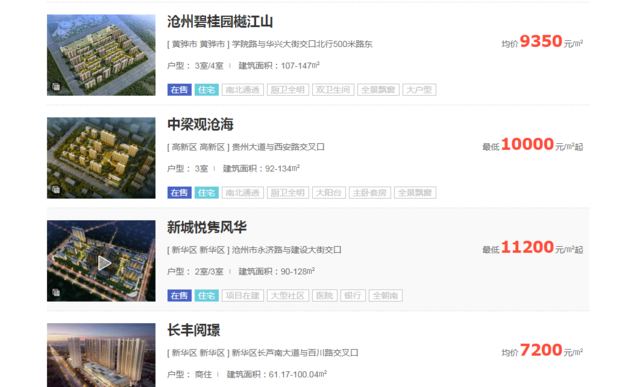Click the 大型社区 tag
The height and width of the screenshot is (387, 640).
(288, 296)
